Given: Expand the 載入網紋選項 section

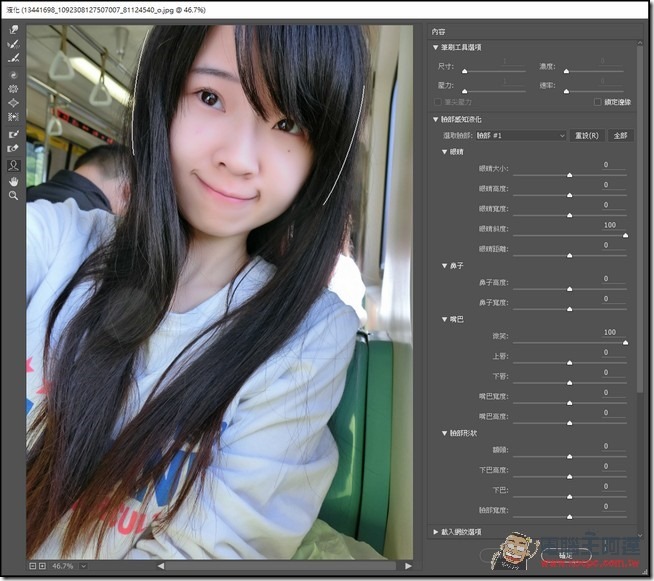Looking at the screenshot, I should pos(436,532).
